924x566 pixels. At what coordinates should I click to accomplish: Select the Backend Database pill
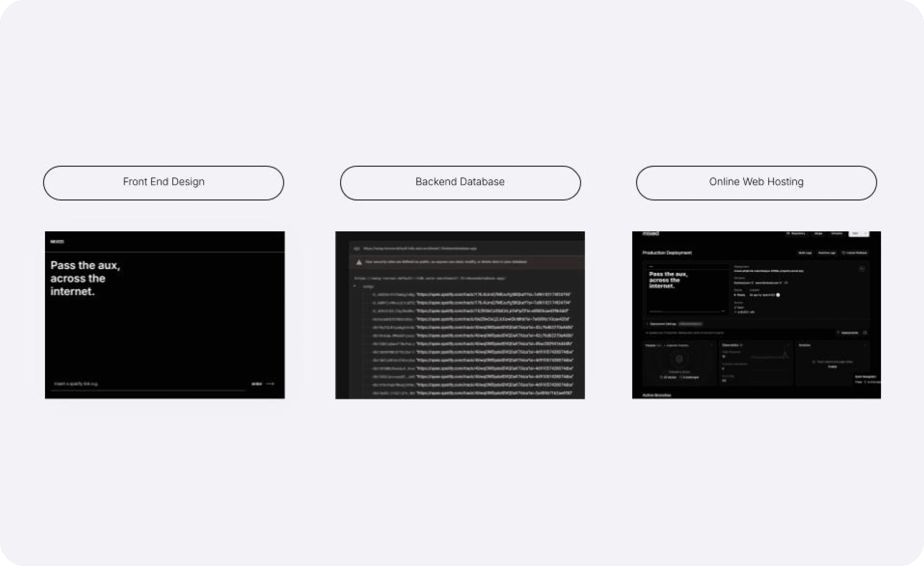[x=460, y=183]
